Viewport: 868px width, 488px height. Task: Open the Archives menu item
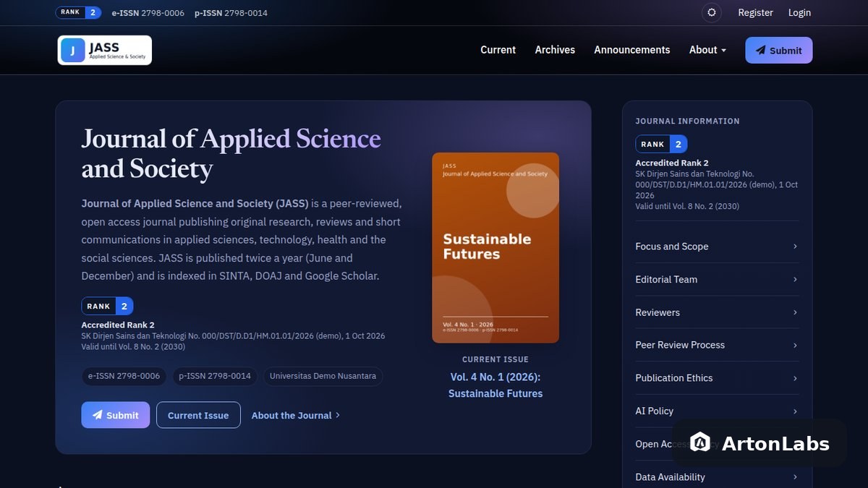[x=555, y=50]
